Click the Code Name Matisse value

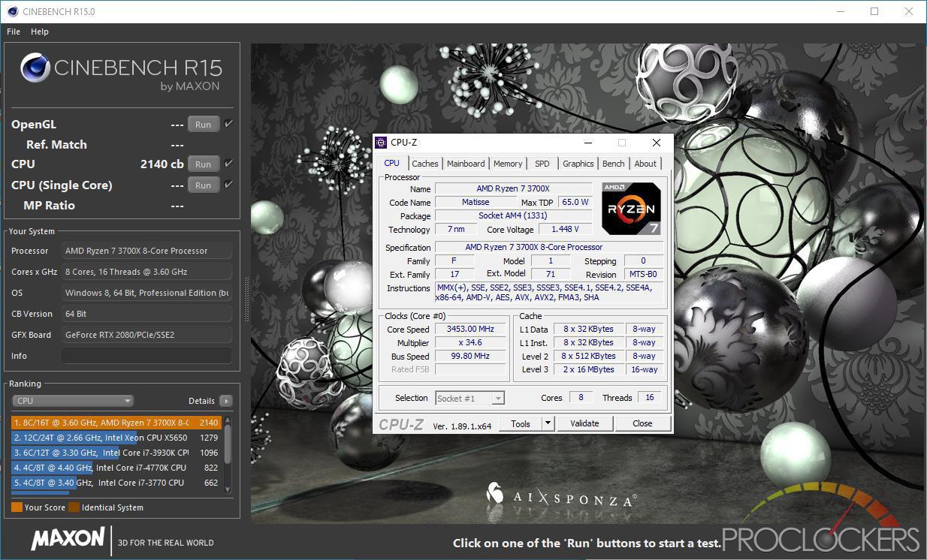click(x=476, y=203)
